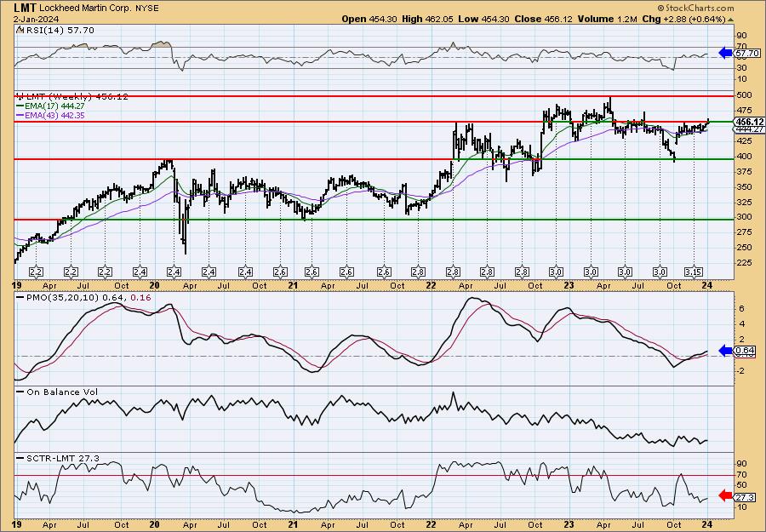766x532 pixels.
Task: Click the 0.64 PMO value tag on right axis
Action: pos(746,350)
